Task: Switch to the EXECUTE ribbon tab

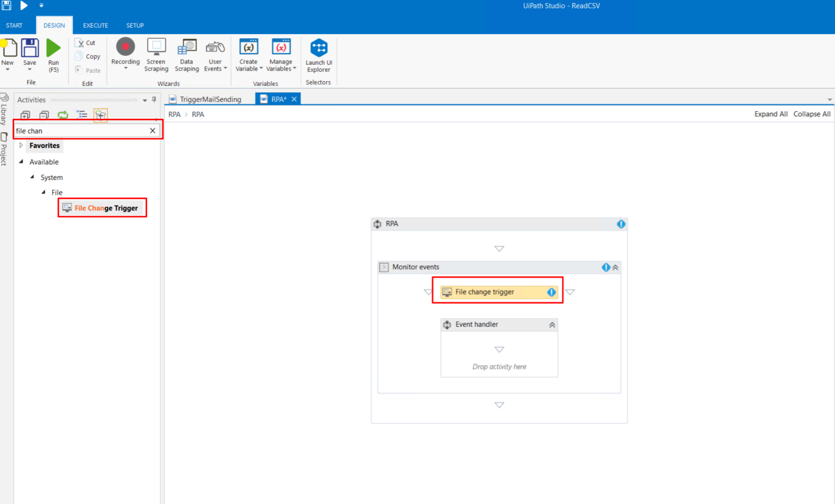Action: tap(95, 25)
